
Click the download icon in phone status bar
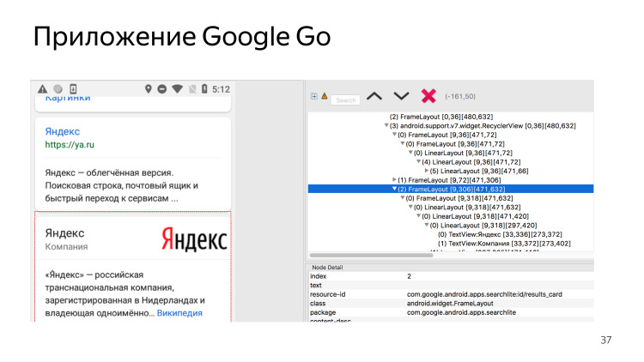tap(73, 89)
